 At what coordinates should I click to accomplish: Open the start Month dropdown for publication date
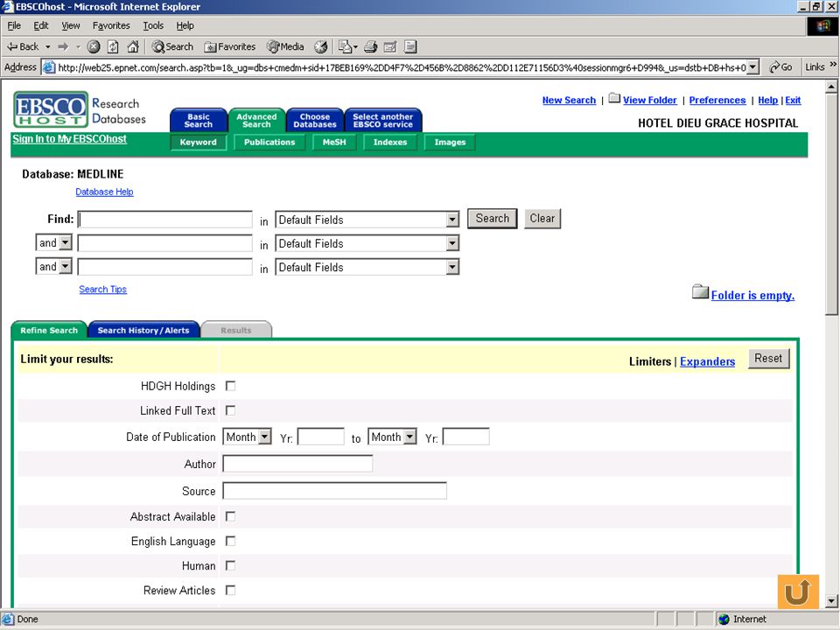(247, 437)
